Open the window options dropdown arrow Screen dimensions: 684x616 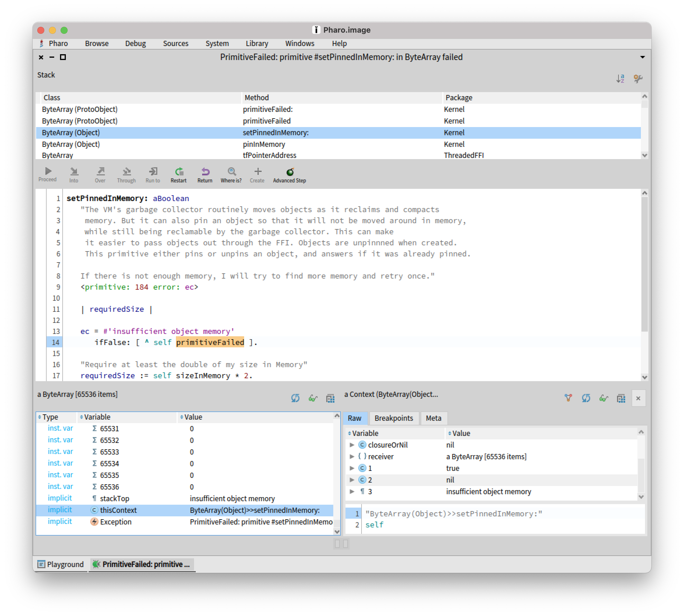tap(642, 57)
